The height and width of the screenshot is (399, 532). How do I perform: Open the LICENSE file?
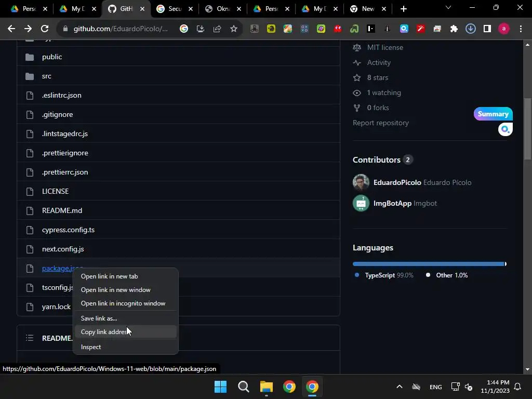pos(55,191)
